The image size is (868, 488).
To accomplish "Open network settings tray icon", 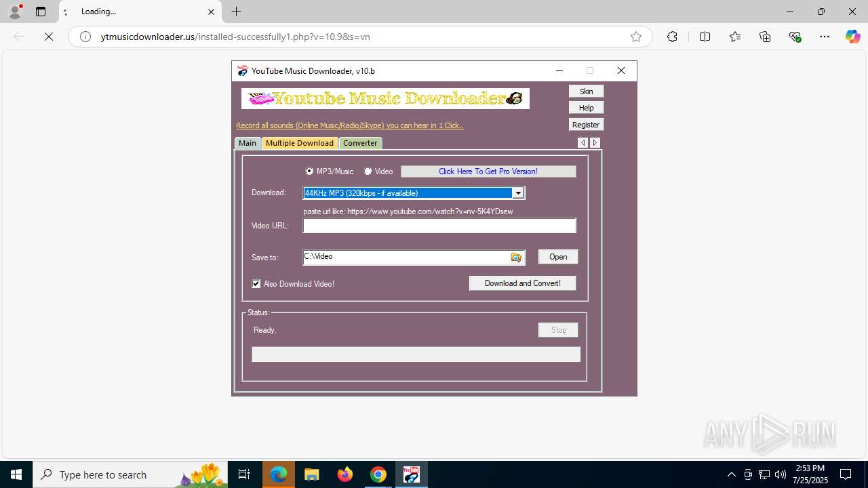I will tap(764, 474).
